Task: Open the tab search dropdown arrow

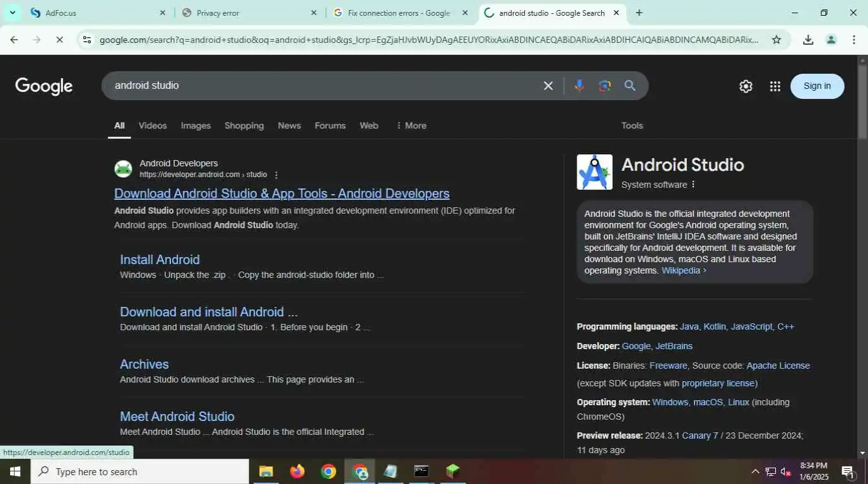Action: tap(12, 13)
